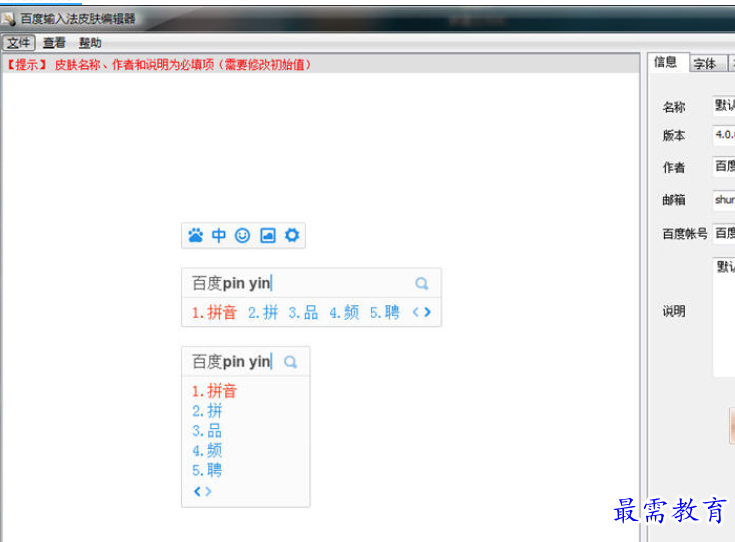Select candidate 2.拼 in horizontal bar
The width and height of the screenshot is (735, 542).
pos(263,312)
